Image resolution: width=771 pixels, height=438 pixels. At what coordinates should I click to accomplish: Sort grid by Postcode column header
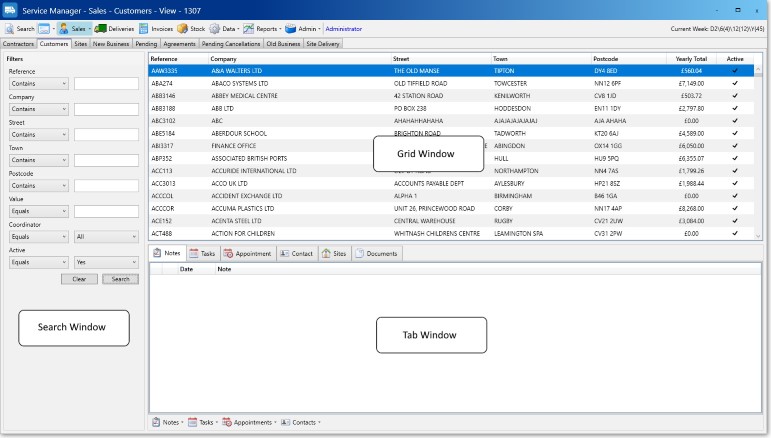point(629,58)
